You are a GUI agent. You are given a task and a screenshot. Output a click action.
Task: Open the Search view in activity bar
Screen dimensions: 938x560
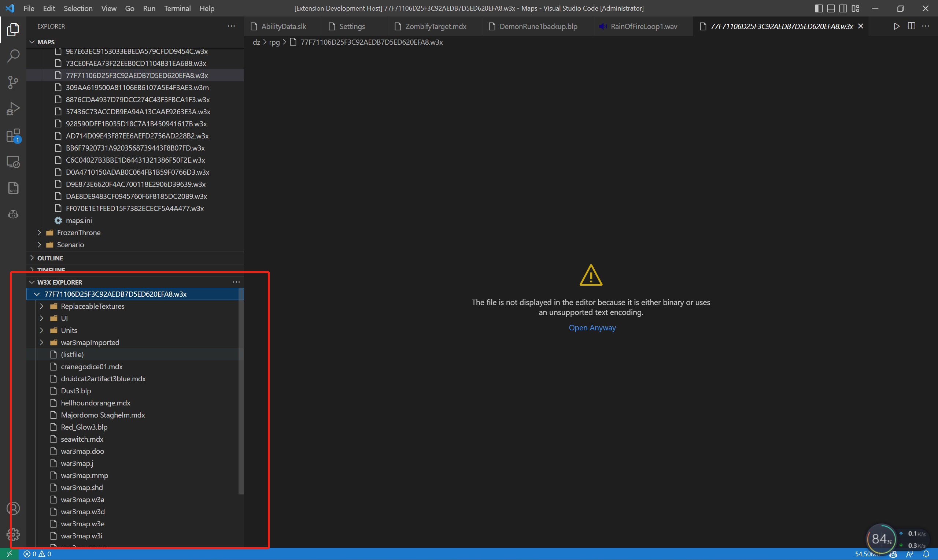[x=13, y=56]
